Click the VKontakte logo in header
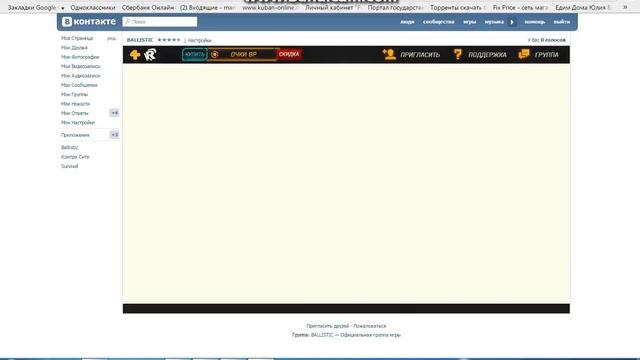The image size is (640, 360). 89,22
